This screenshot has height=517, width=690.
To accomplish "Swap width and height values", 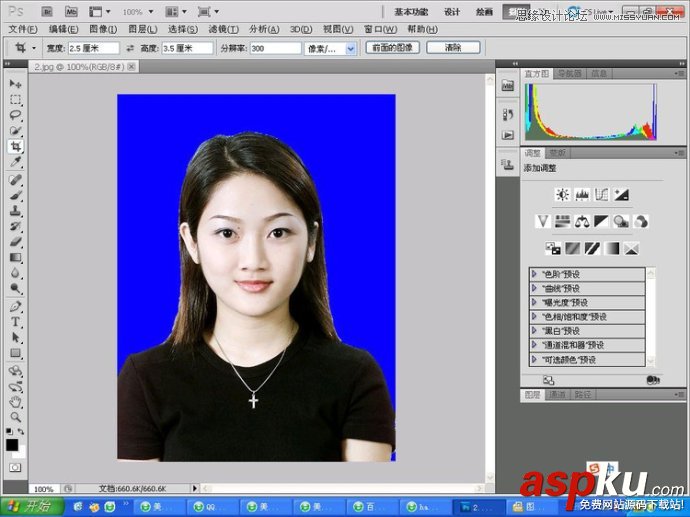I will tap(130, 48).
